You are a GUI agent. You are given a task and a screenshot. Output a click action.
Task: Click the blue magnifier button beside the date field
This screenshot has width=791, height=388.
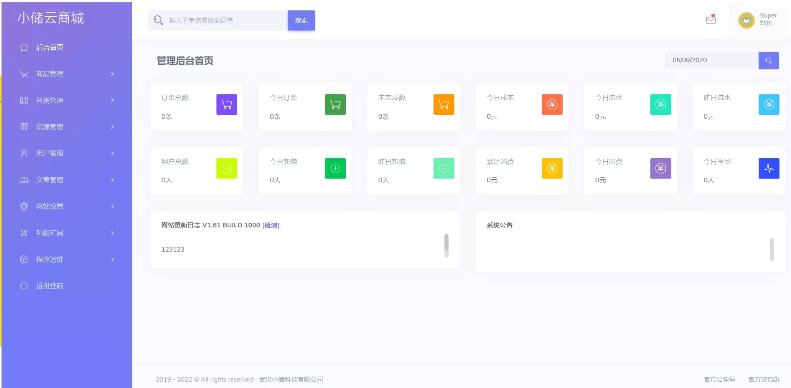pyautogui.click(x=768, y=60)
